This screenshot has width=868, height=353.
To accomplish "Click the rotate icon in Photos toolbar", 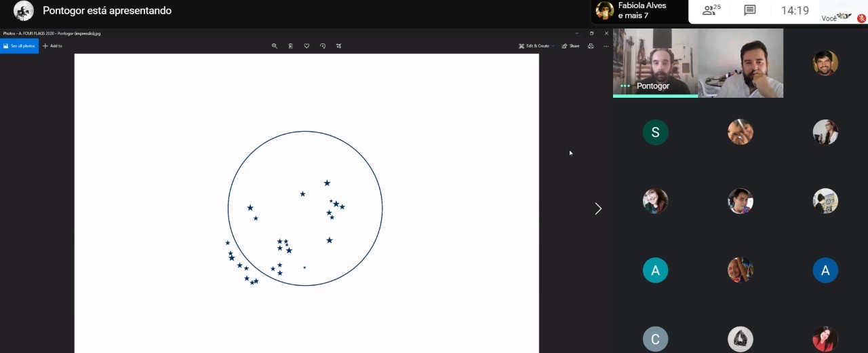I will (323, 46).
